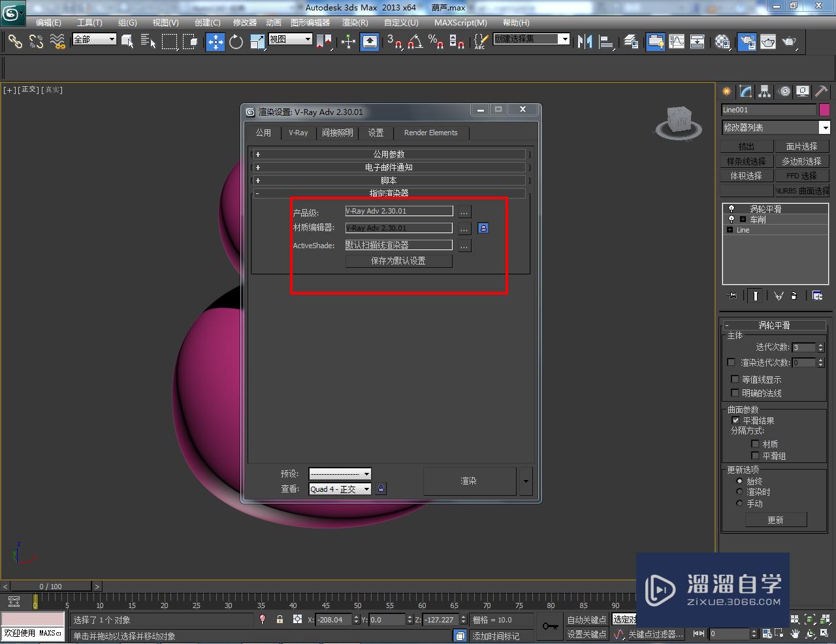Activate the Select and Rotate tool
The image size is (836, 644).
click(x=236, y=42)
